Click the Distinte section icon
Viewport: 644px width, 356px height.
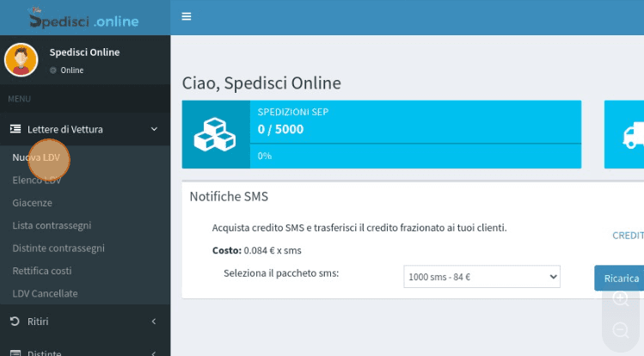[x=15, y=353]
